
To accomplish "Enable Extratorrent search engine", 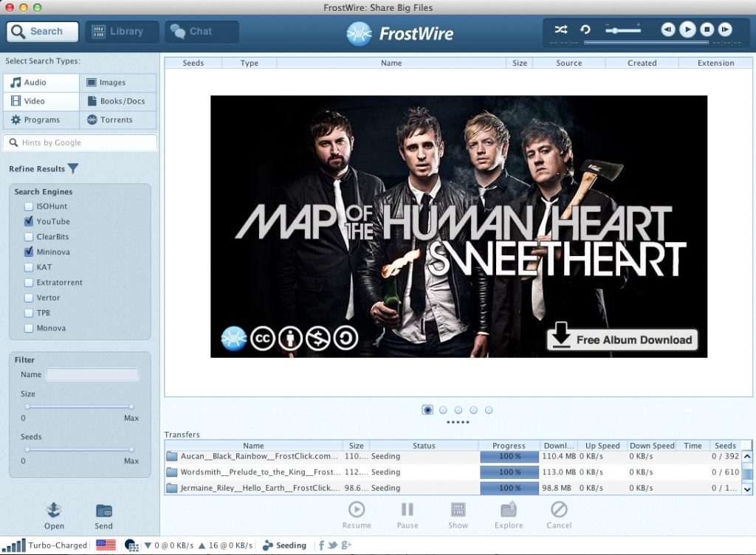I will coord(29,283).
